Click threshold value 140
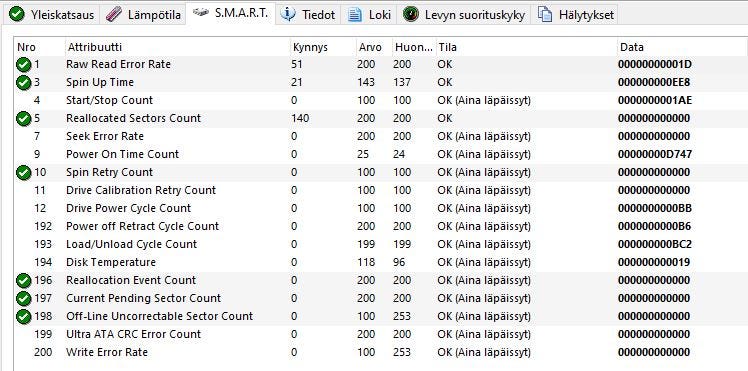Viewport: 748px width, 371px height. point(300,118)
